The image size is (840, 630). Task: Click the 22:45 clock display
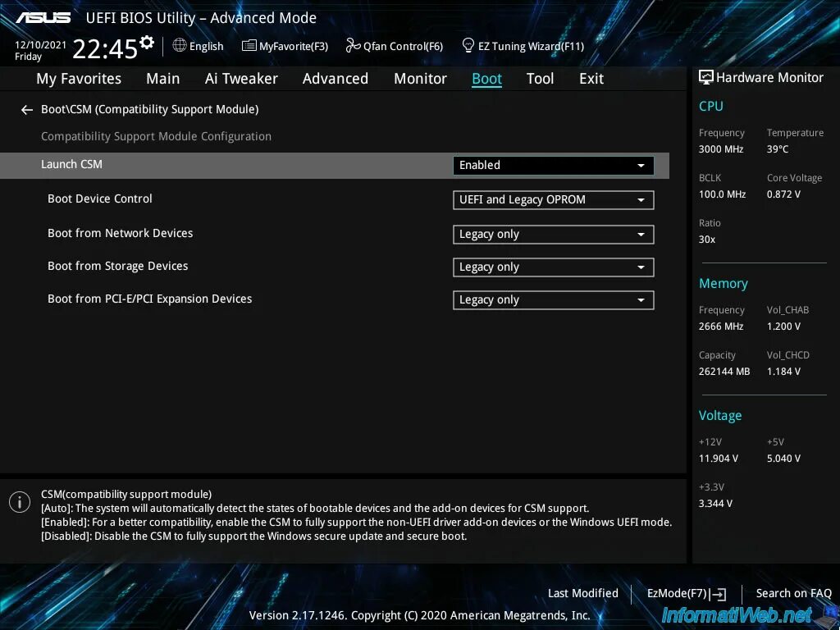click(x=105, y=49)
